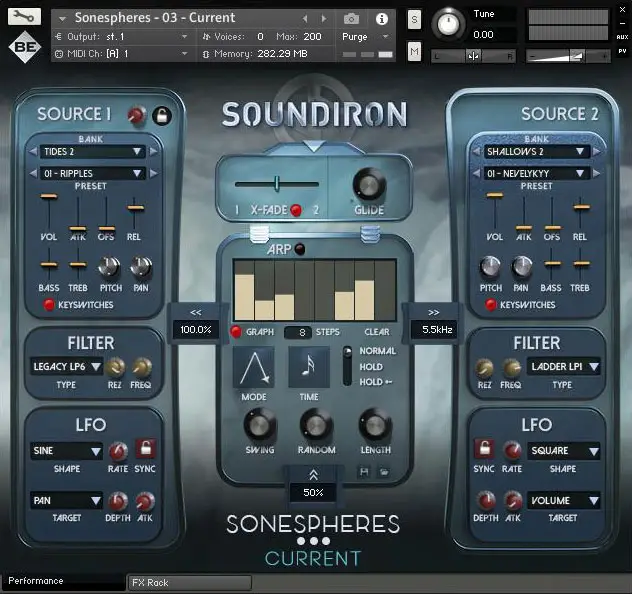Go to next instrument preset arrow

324,19
